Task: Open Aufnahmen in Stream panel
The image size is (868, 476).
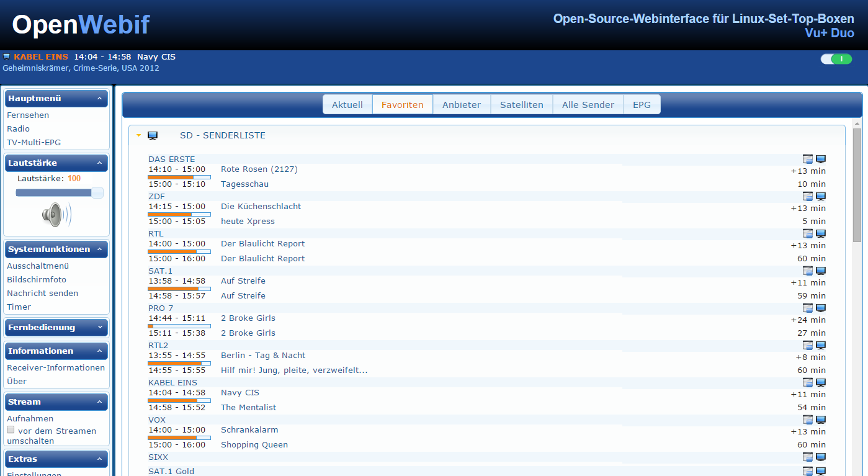Action: click(x=30, y=418)
